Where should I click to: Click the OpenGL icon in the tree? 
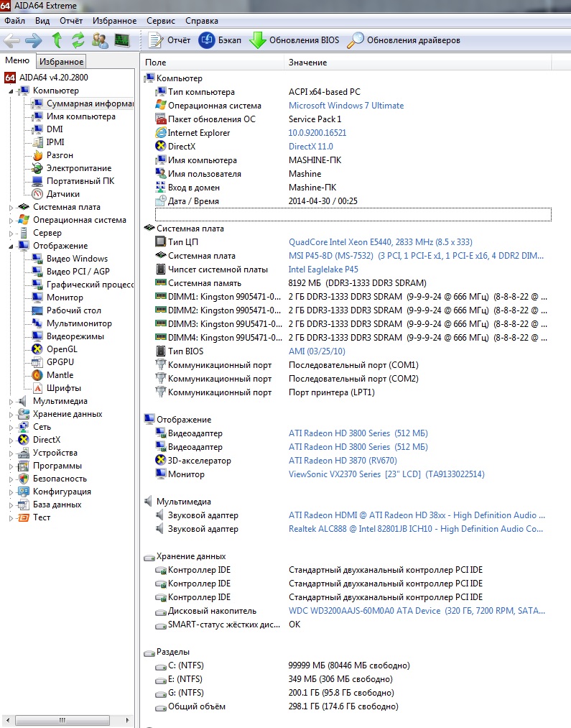[37, 349]
